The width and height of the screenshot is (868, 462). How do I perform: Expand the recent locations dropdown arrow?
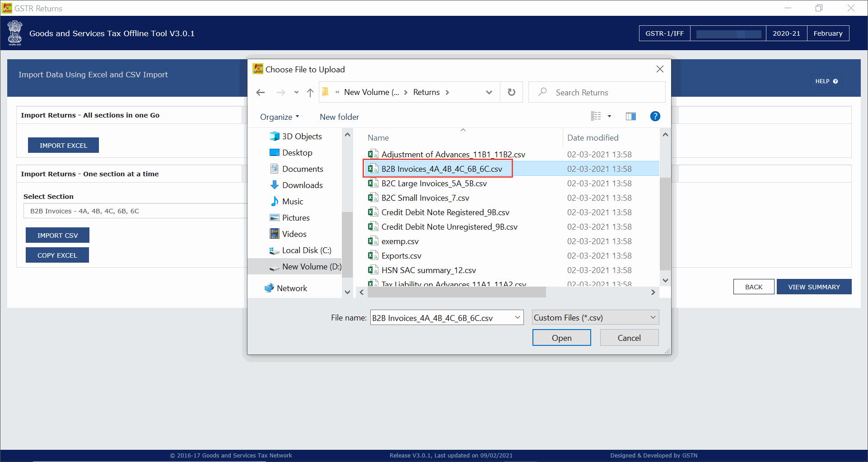296,92
